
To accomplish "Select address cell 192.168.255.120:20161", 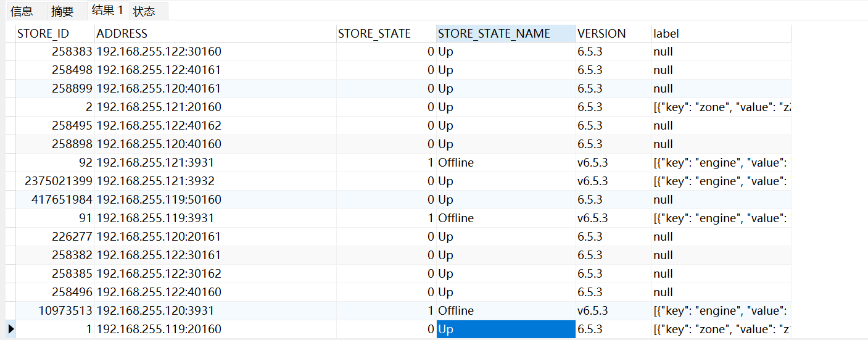I will point(159,236).
